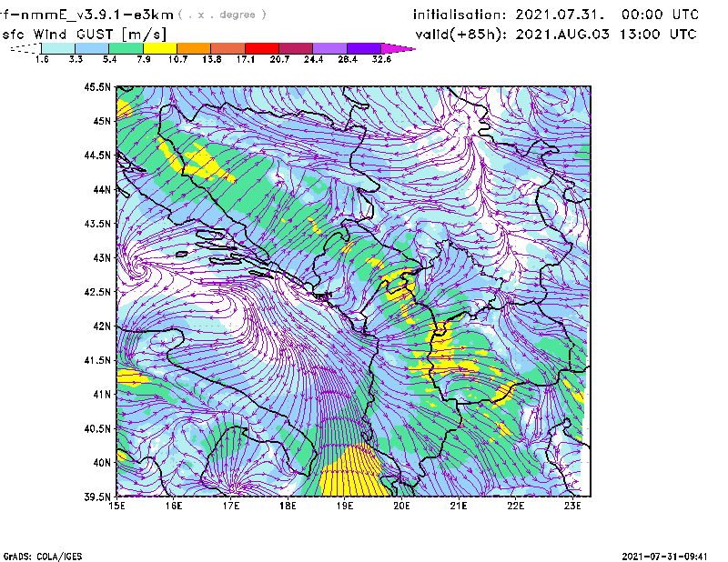This screenshot has height=562, width=728.
Task: Click the '45.5N' latitude label
Action: coord(97,86)
